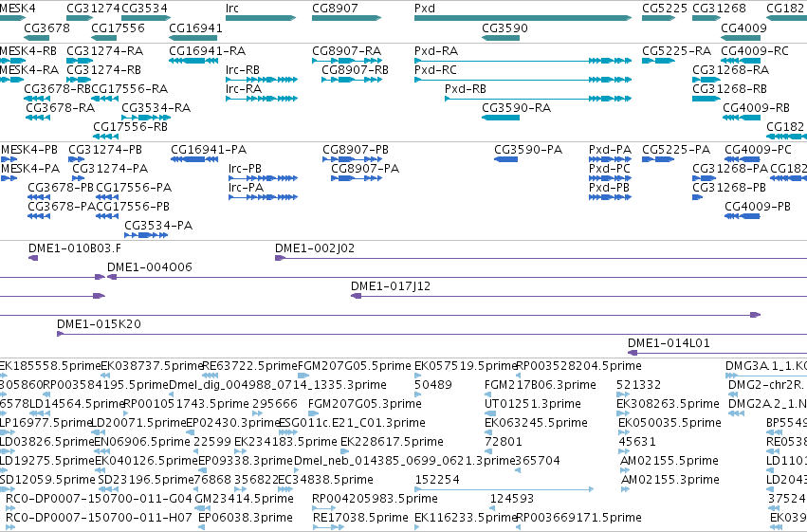Click the Pxd-RB transcript label
Viewport: 807px width, 532px height.
(x=466, y=89)
